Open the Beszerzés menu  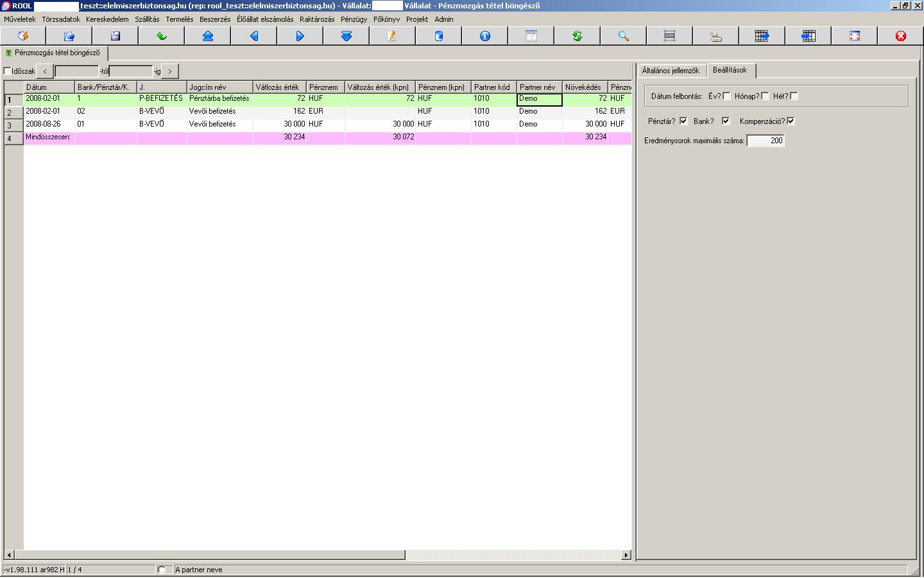point(215,19)
